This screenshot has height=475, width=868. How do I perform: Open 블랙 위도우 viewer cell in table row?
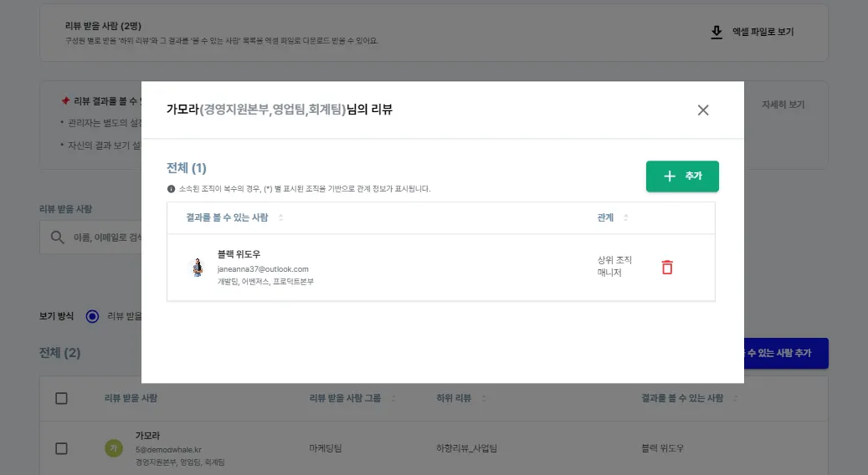(662, 448)
